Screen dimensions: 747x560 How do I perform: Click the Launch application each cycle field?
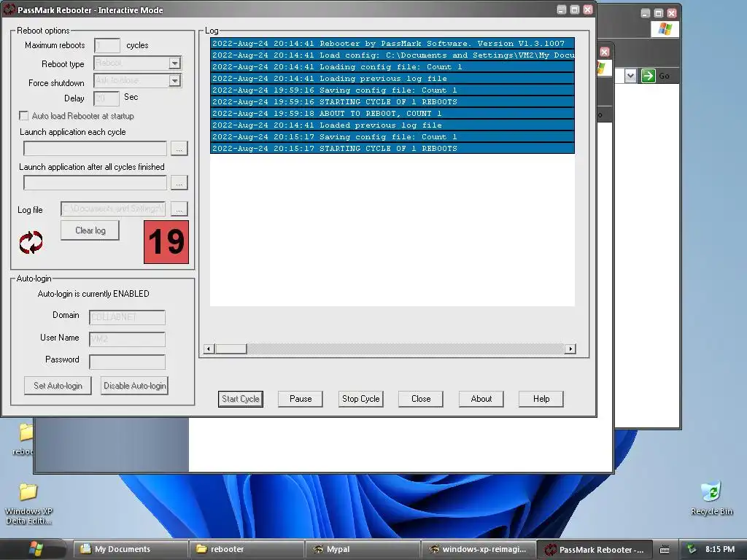tap(96, 149)
